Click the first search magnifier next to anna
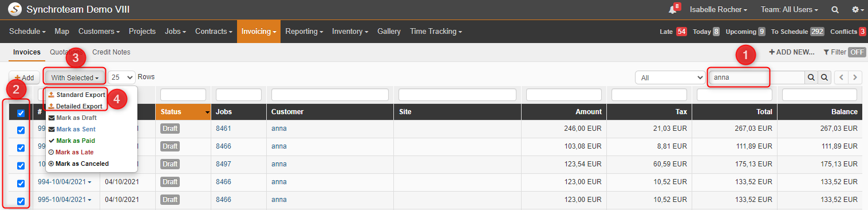The width and height of the screenshot is (868, 210). click(x=811, y=77)
